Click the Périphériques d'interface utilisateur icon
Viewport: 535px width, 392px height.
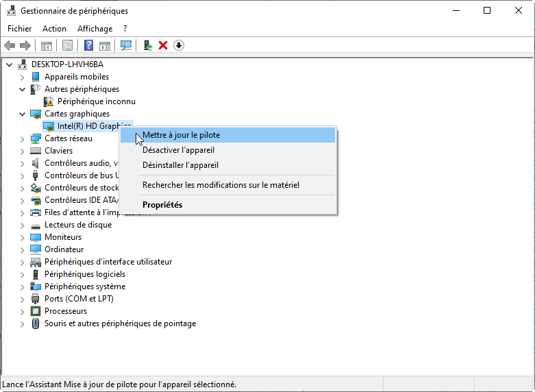(x=36, y=262)
